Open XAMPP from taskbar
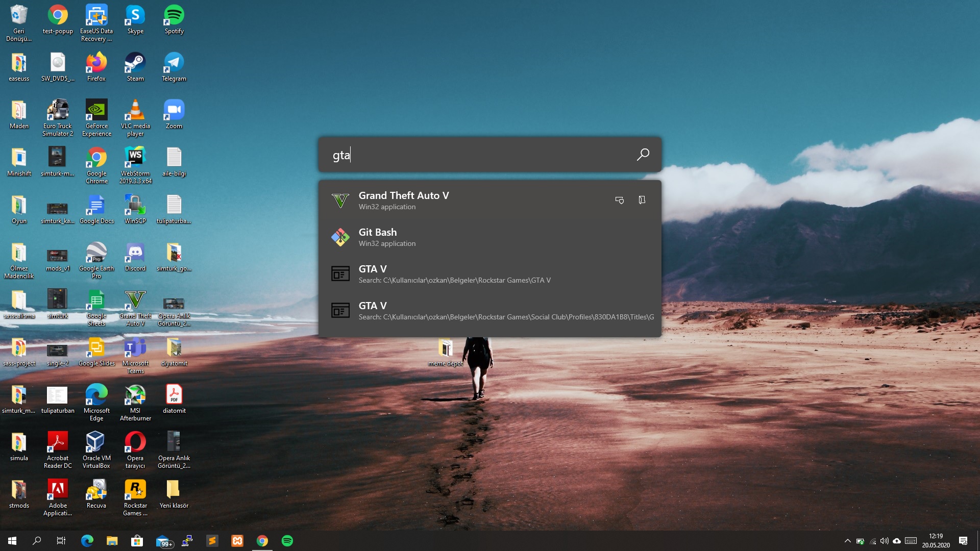The height and width of the screenshot is (551, 980). pyautogui.click(x=237, y=541)
